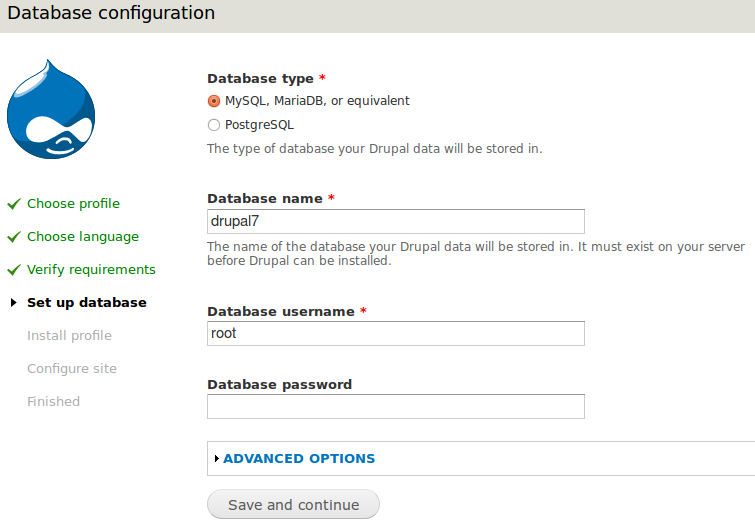Click the Choose language step
755x527 pixels.
point(83,237)
